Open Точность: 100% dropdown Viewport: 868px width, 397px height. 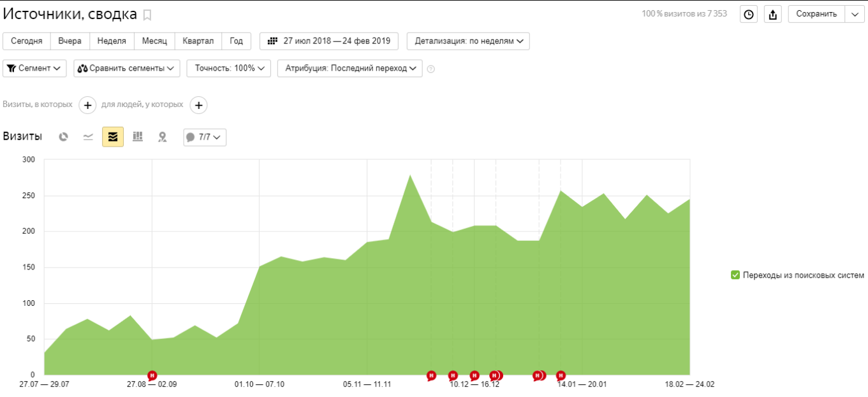229,68
